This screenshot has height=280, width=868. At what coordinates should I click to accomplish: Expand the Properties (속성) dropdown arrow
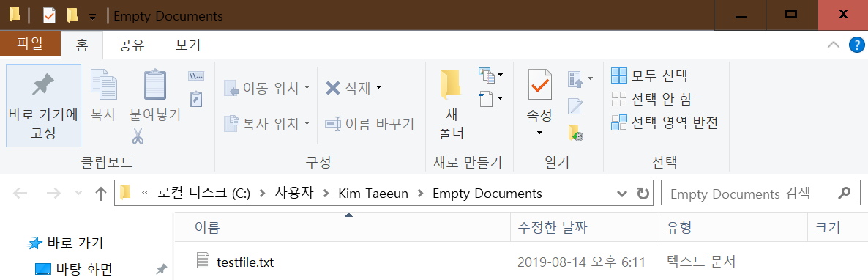click(x=539, y=133)
